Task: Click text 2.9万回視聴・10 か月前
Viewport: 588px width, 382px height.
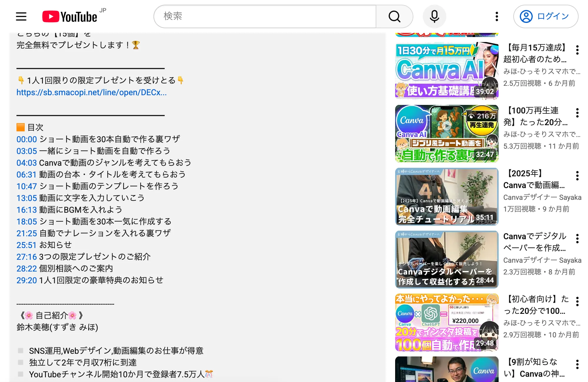Action: pyautogui.click(x=541, y=335)
